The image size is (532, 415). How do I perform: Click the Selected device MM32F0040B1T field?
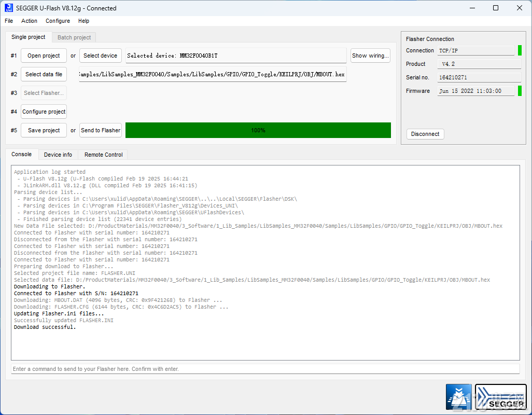point(236,56)
